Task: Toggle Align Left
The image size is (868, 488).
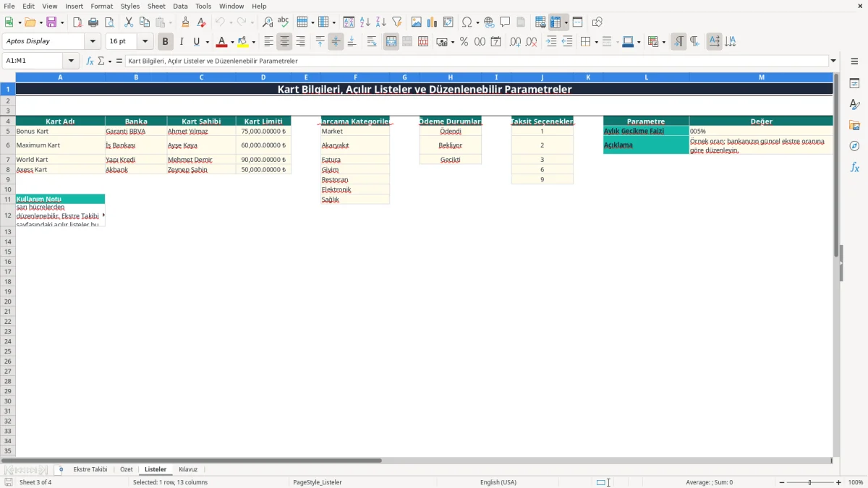Action: pos(269,42)
